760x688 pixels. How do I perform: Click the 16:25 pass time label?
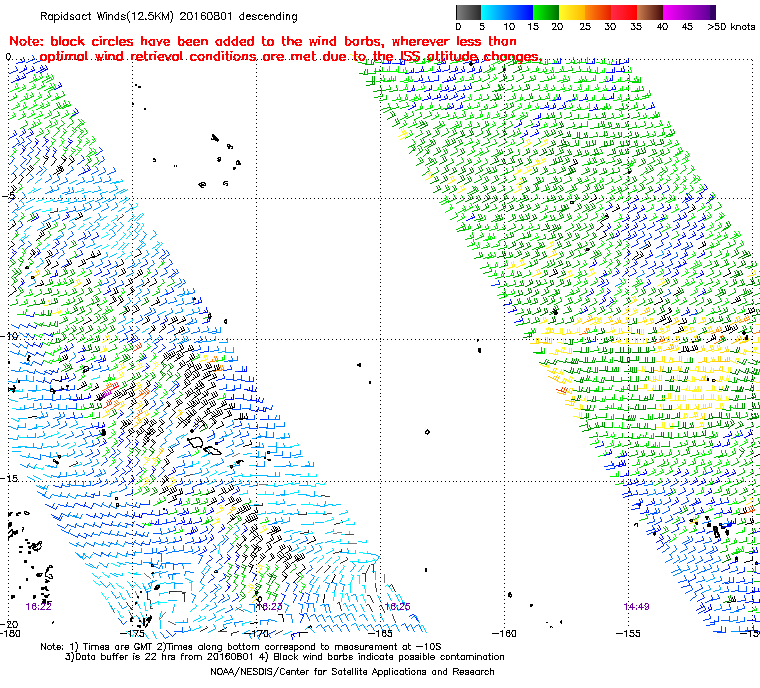pyautogui.click(x=397, y=606)
